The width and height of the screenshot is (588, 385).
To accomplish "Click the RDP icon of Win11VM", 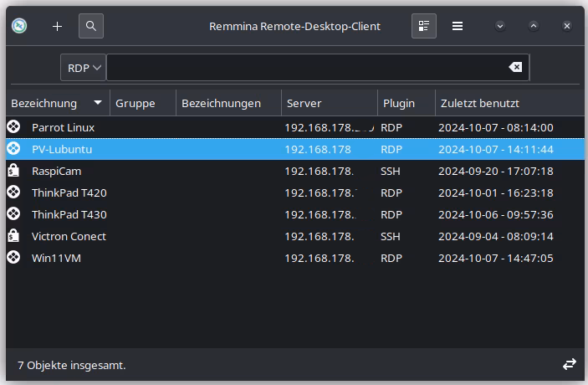I will (13, 258).
